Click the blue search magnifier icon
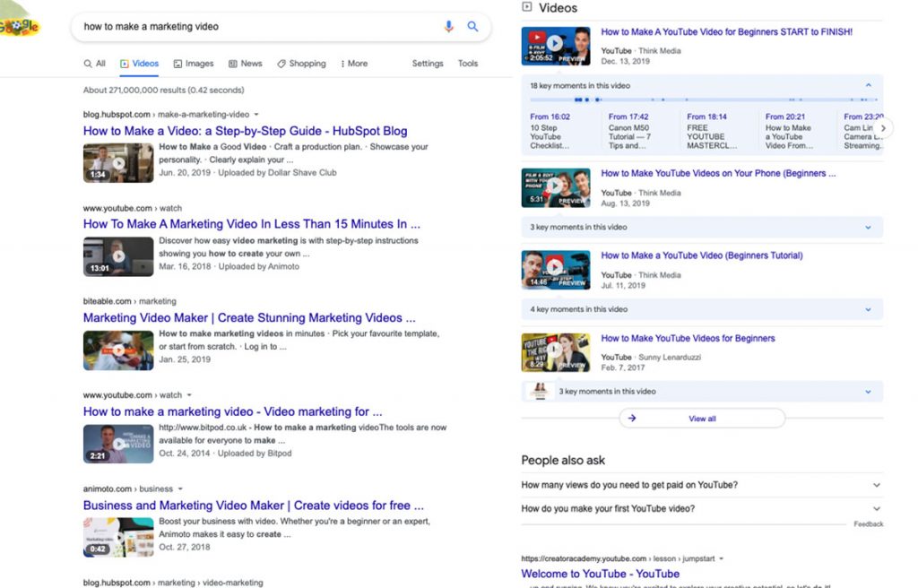This screenshot has height=588, width=918. click(x=472, y=26)
